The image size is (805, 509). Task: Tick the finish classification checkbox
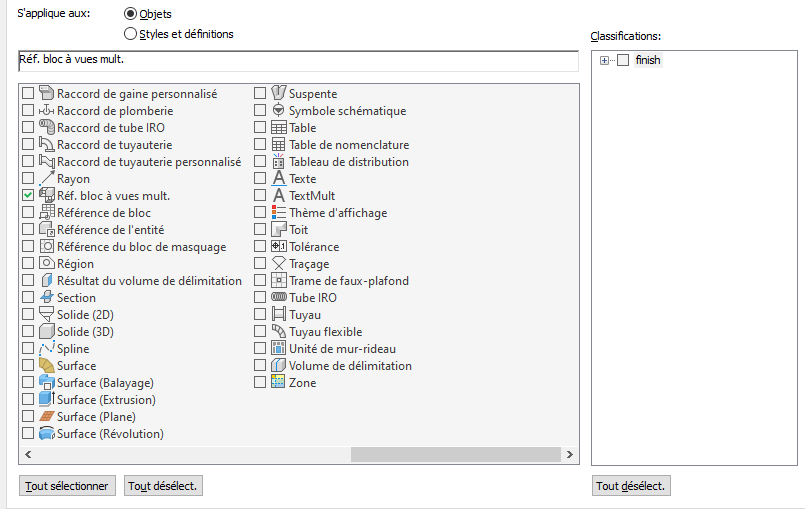(x=623, y=61)
